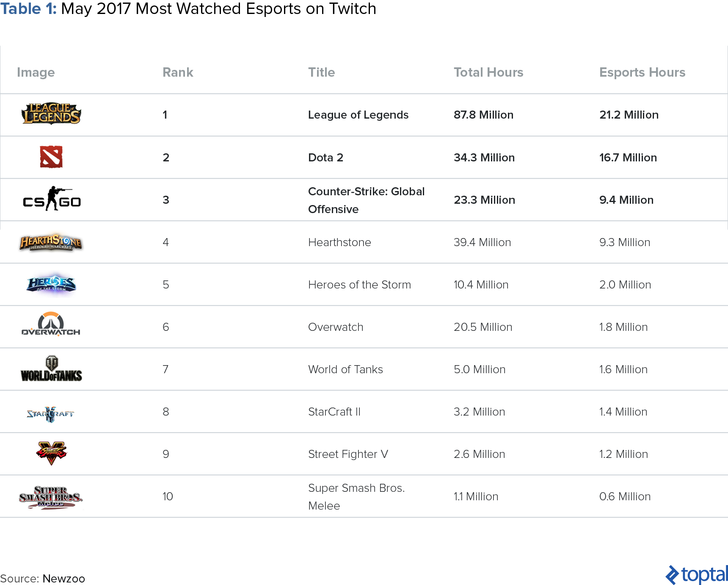Open the Newzoo source link
The width and height of the screenshot is (728, 585).
(64, 579)
